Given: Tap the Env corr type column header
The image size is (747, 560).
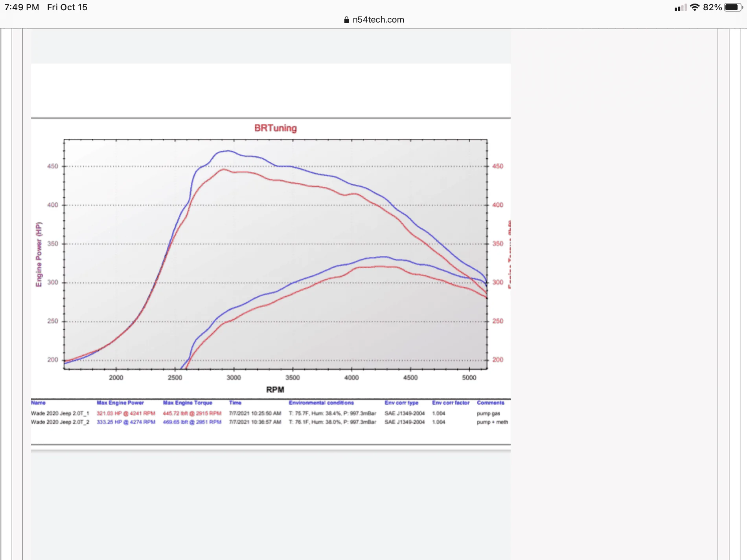Looking at the screenshot, I should [401, 403].
